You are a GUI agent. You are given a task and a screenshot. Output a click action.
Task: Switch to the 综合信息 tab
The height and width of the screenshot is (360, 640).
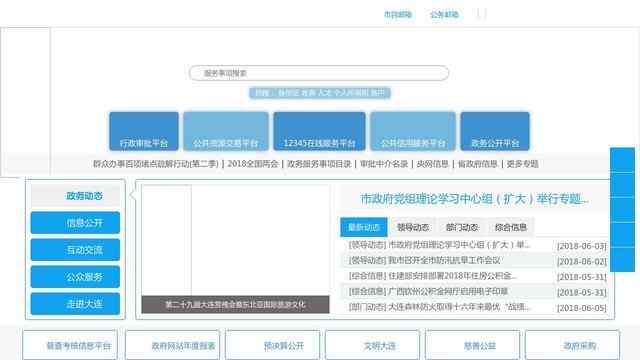[x=511, y=227]
